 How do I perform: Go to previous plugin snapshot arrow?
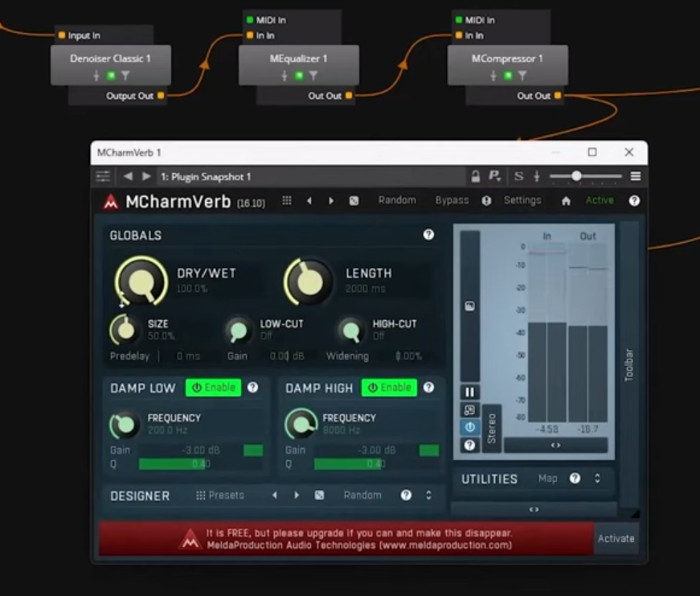pos(128,176)
